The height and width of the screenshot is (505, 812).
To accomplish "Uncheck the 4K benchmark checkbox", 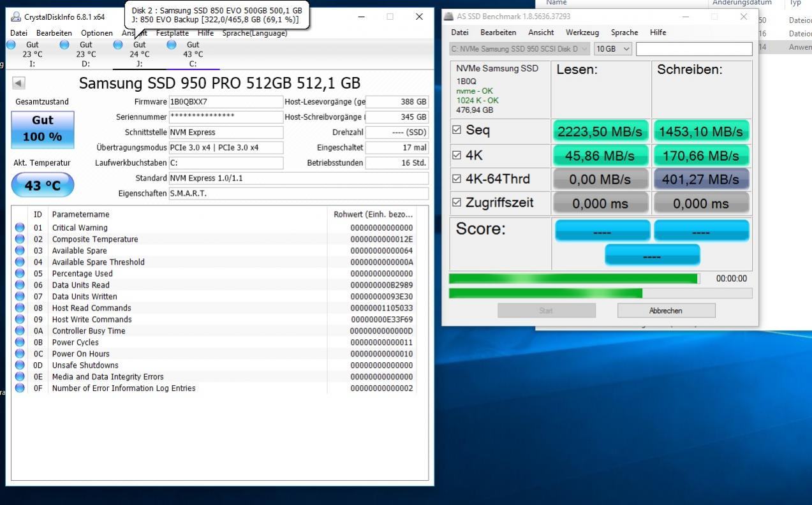I will pyautogui.click(x=456, y=154).
